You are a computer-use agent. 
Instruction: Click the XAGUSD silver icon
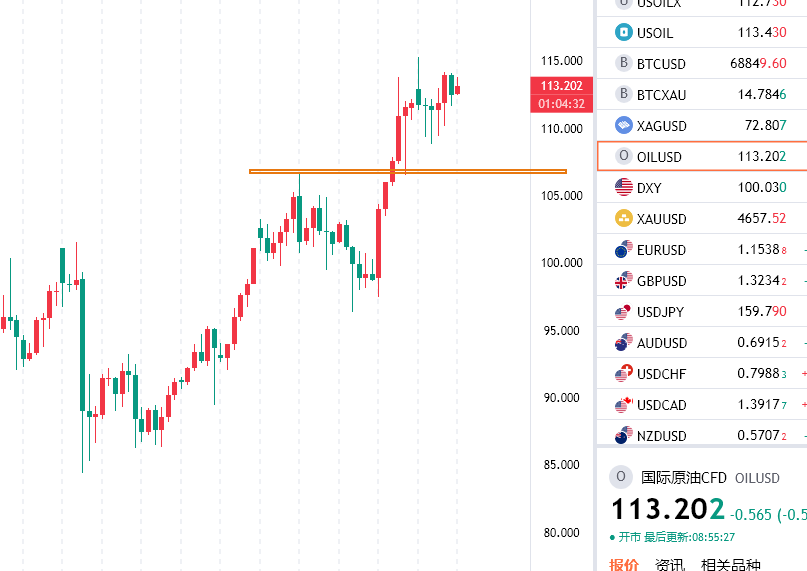[x=624, y=125]
